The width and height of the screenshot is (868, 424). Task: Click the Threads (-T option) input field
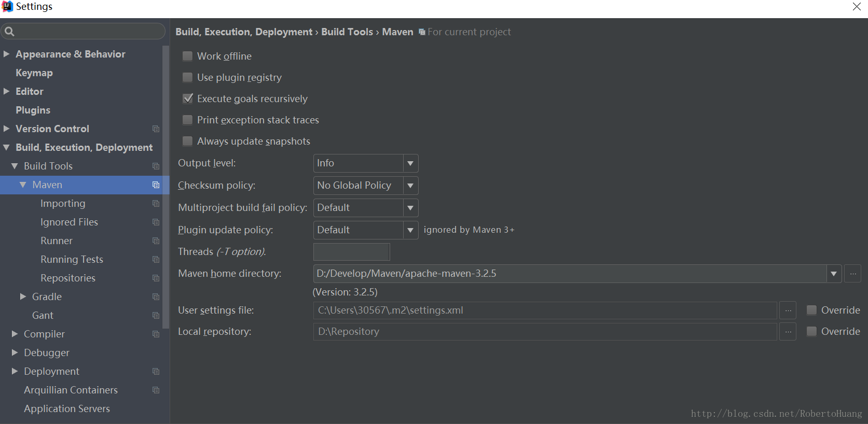click(351, 252)
